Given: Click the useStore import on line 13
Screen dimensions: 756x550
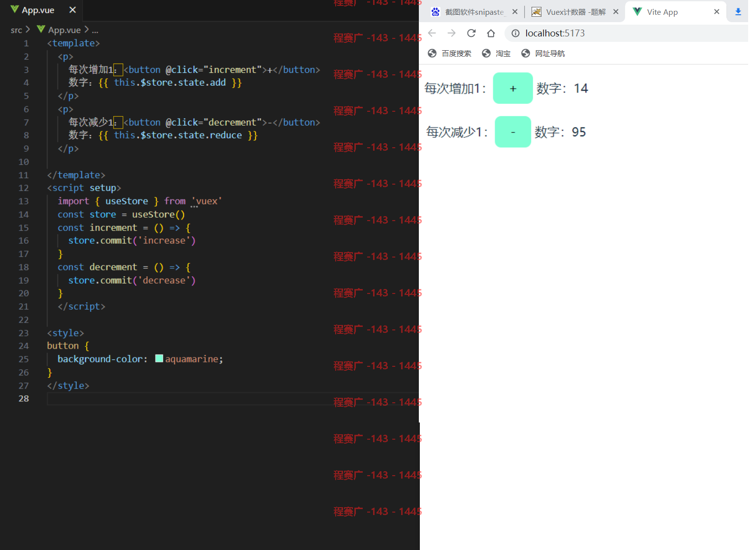Looking at the screenshot, I should [x=126, y=201].
